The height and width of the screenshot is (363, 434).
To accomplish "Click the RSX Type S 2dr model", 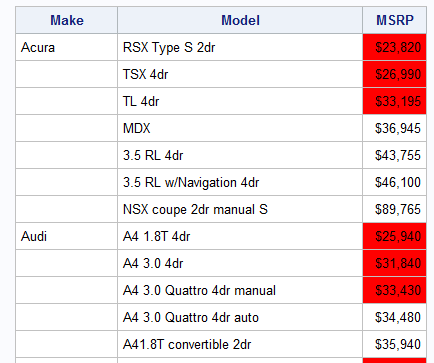I will 240,47.
